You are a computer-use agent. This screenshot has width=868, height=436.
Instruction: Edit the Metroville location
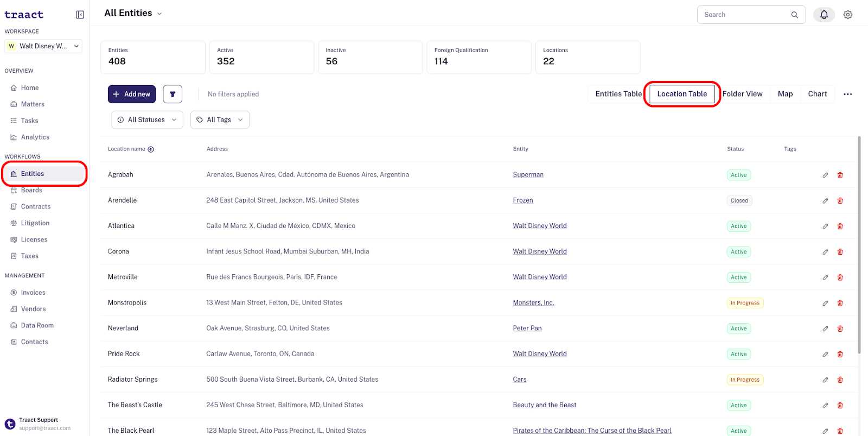pyautogui.click(x=825, y=277)
